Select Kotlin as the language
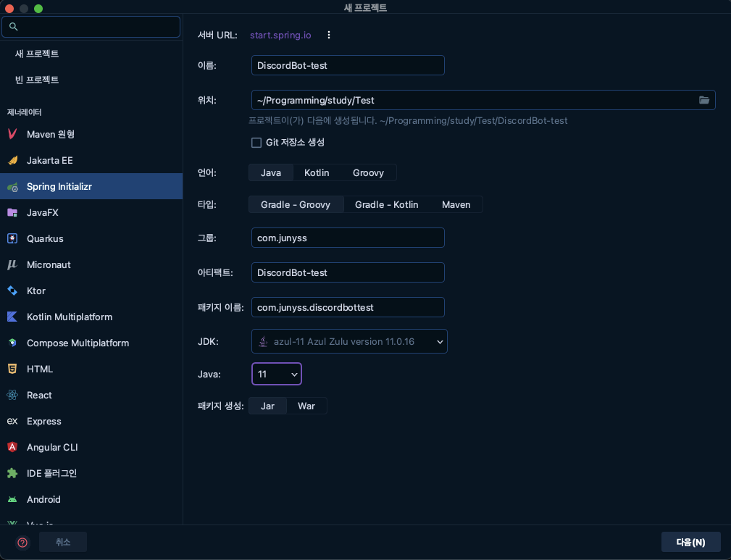This screenshot has width=731, height=560. 317,172
